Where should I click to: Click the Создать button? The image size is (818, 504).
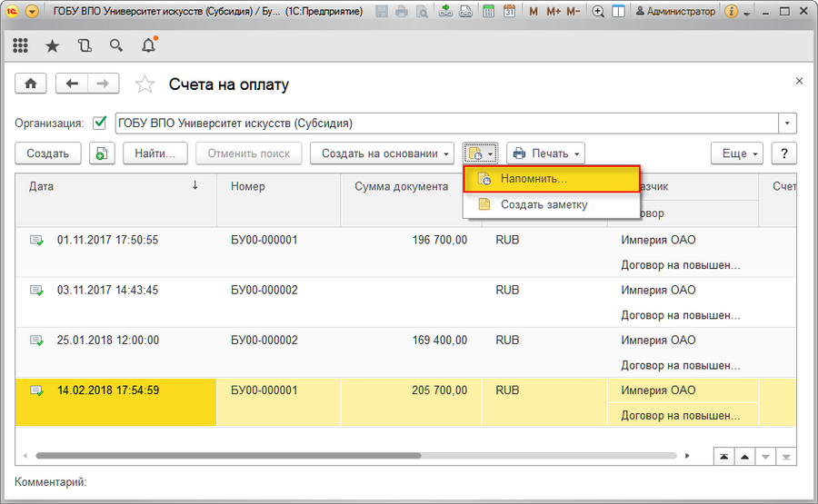click(48, 153)
